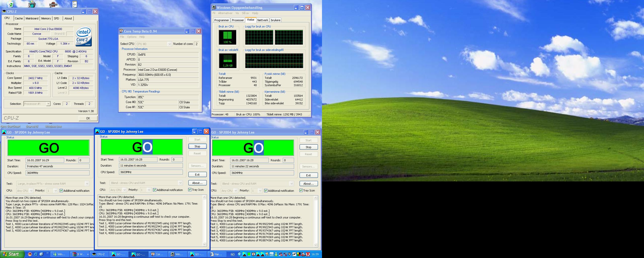644x258 pixels.
Task: Open the Windows Live Messenger taskbar button
Action: click(60, 254)
